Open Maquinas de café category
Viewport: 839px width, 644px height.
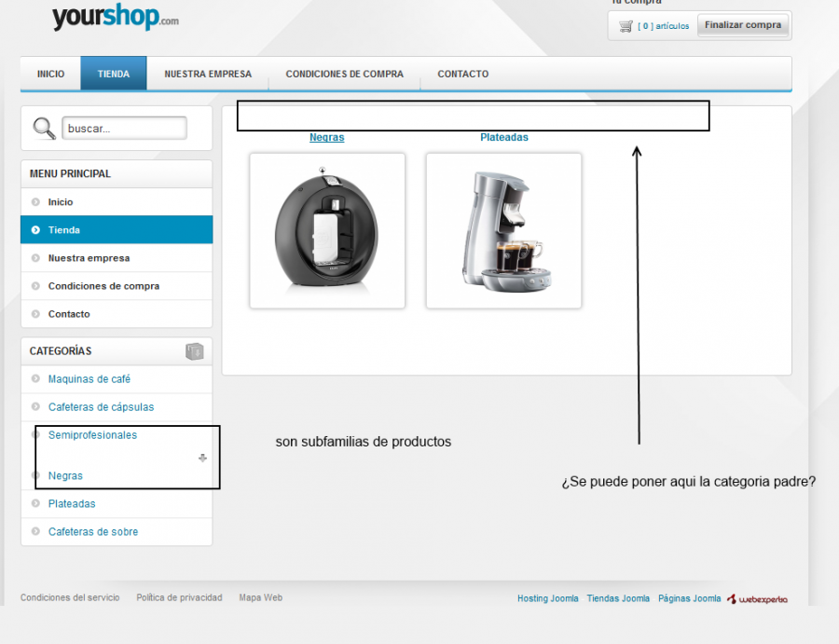tap(89, 378)
